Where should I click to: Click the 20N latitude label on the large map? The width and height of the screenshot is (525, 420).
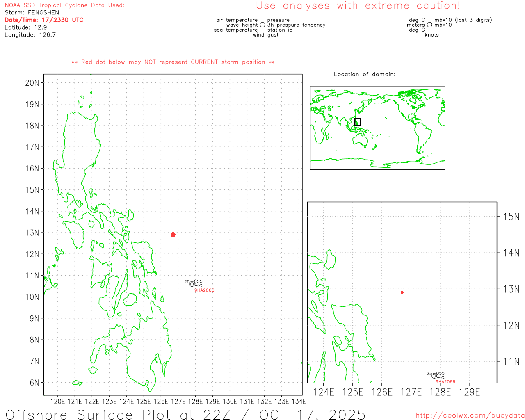click(x=32, y=83)
